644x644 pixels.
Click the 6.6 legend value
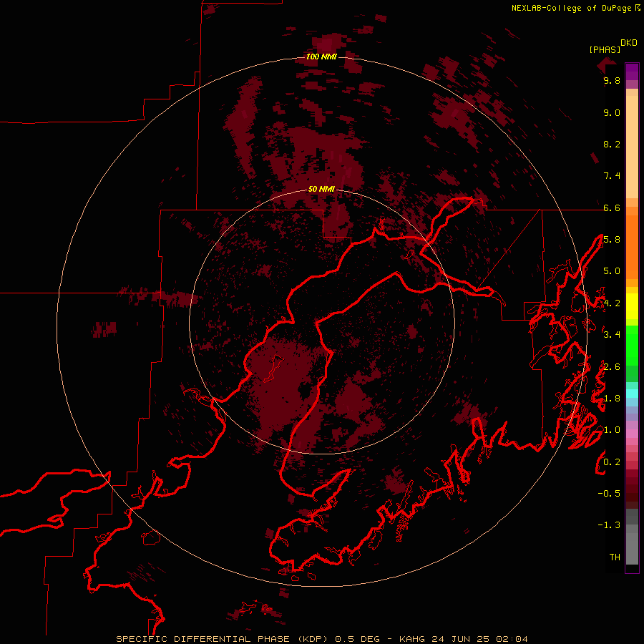coord(612,208)
